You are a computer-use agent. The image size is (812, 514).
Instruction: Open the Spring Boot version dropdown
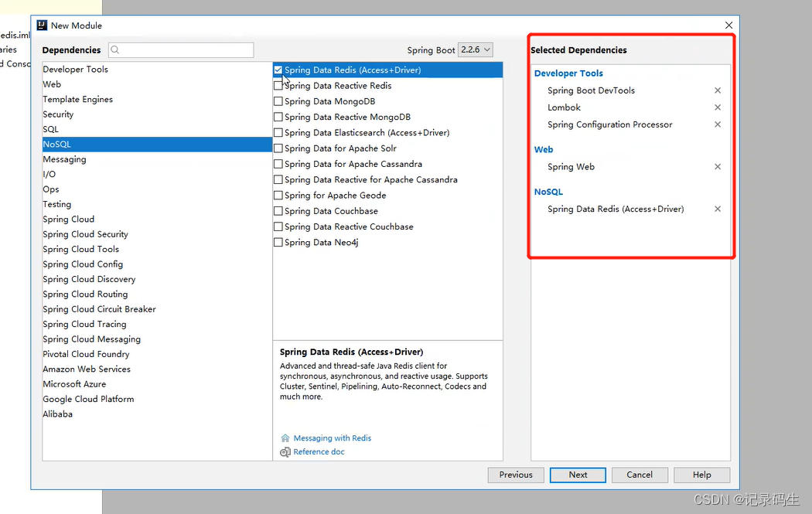click(476, 49)
